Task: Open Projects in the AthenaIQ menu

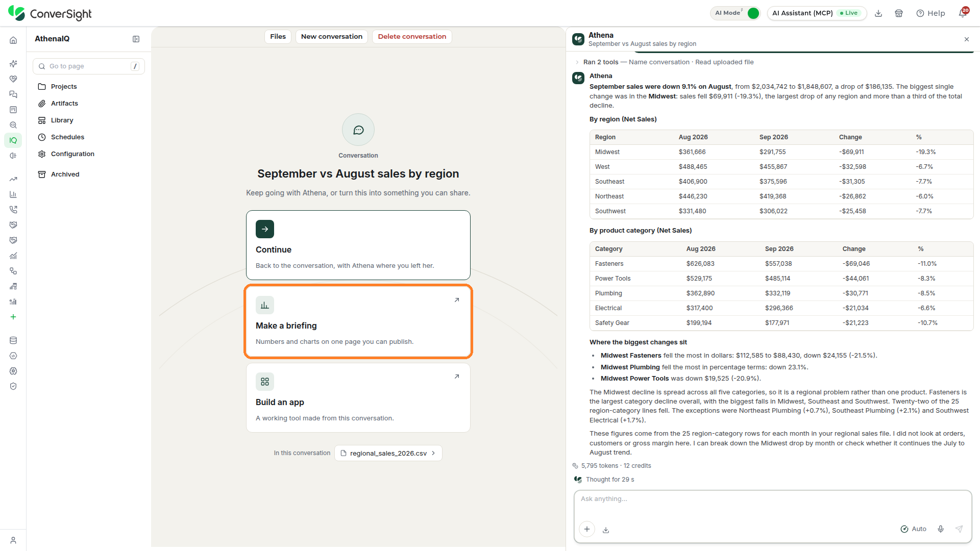Action: [x=64, y=87]
